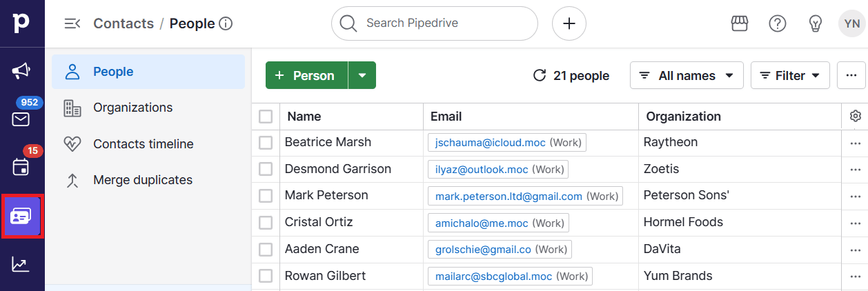Open the Filter dropdown
Image resolution: width=868 pixels, height=291 pixels.
[x=789, y=75]
